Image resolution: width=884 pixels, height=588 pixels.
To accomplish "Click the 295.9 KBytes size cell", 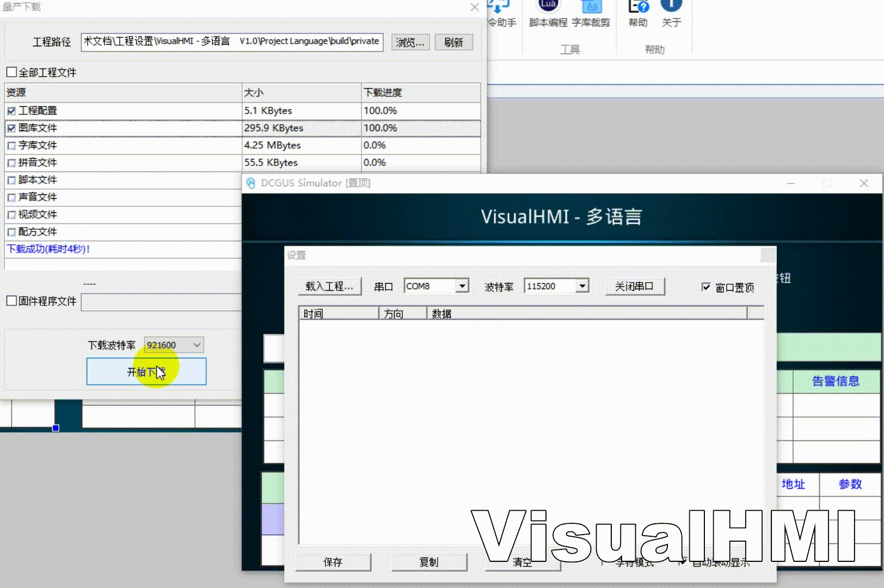I will [302, 128].
